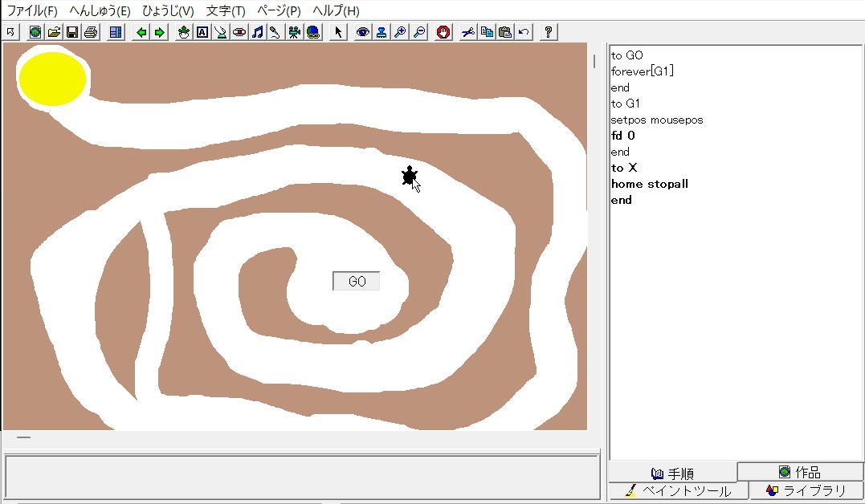Click inside the command center input area

(x=302, y=477)
